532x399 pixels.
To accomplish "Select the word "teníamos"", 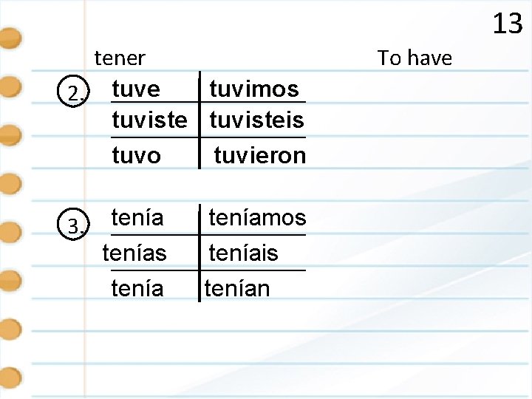I will 257,218.
